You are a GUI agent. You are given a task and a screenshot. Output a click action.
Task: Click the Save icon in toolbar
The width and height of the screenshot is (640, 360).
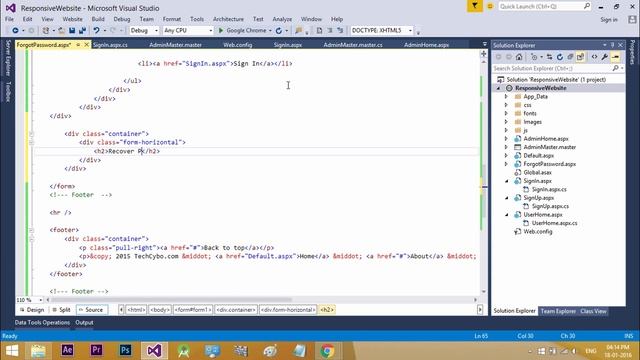(72, 31)
